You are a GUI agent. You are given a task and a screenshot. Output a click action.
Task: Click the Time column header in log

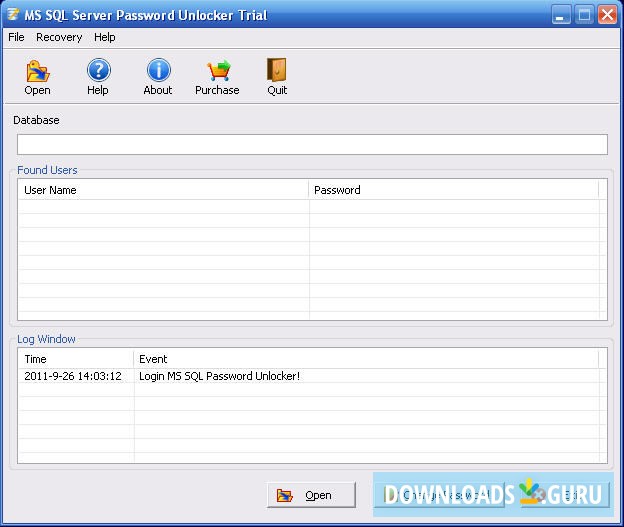(x=76, y=359)
